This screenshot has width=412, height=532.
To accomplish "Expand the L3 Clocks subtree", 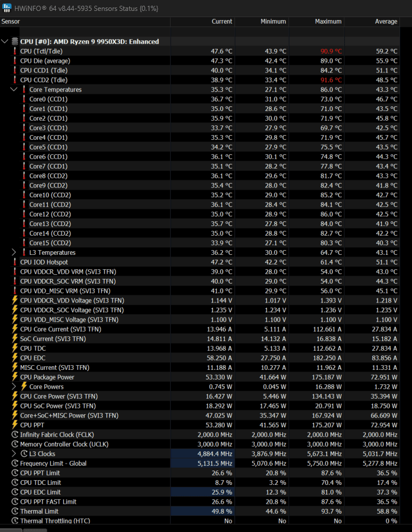I will [14, 454].
